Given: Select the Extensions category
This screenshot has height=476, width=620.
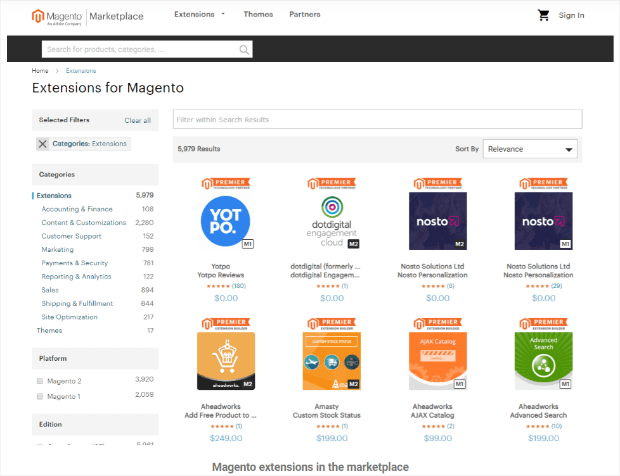Looking at the screenshot, I should pos(54,195).
